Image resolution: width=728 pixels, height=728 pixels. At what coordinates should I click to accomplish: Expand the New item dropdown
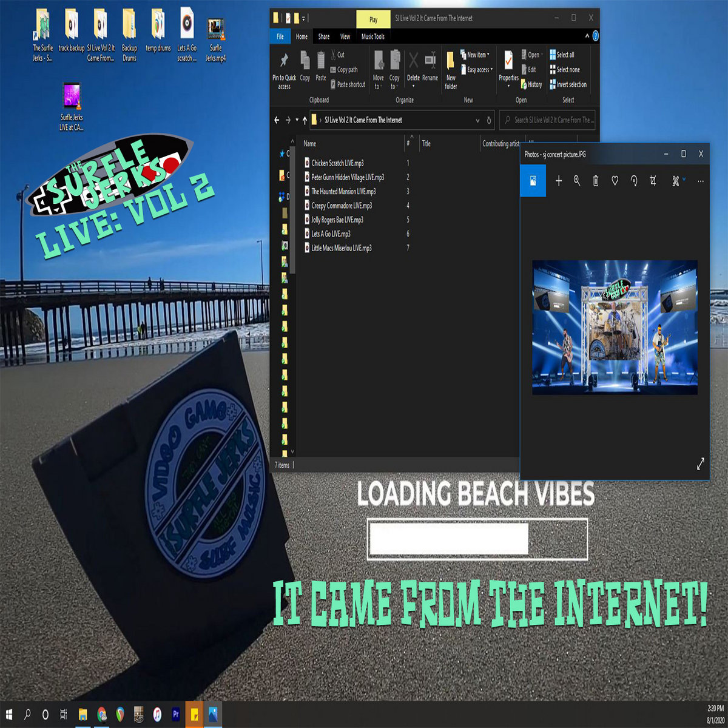[477, 55]
